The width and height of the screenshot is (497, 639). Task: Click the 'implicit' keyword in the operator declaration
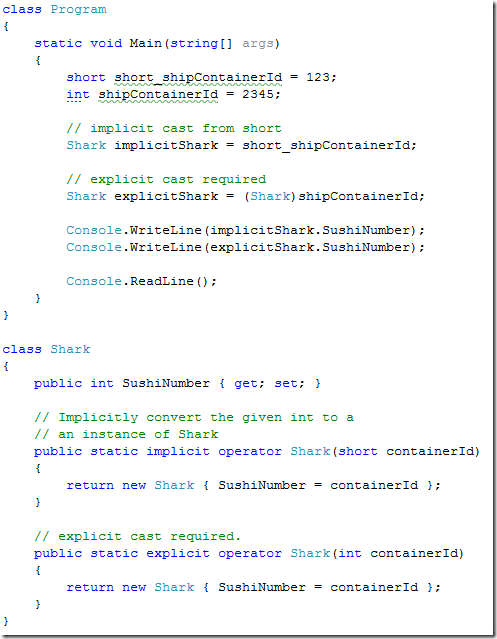(178, 452)
